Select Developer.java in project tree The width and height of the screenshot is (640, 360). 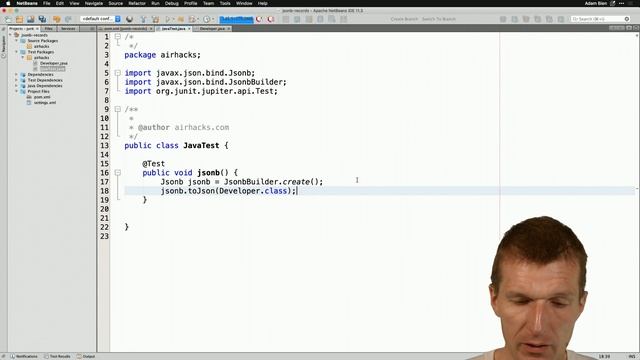53,63
